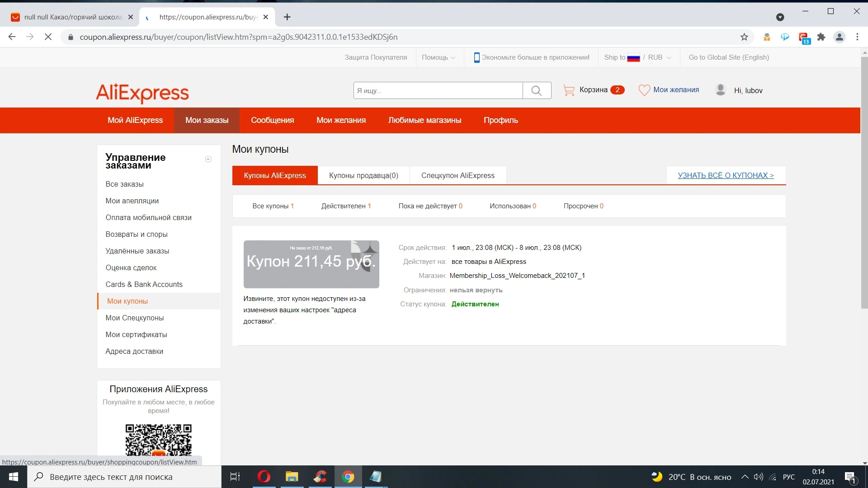Click the Купон 211,45 руб. coupon card

[x=311, y=264]
